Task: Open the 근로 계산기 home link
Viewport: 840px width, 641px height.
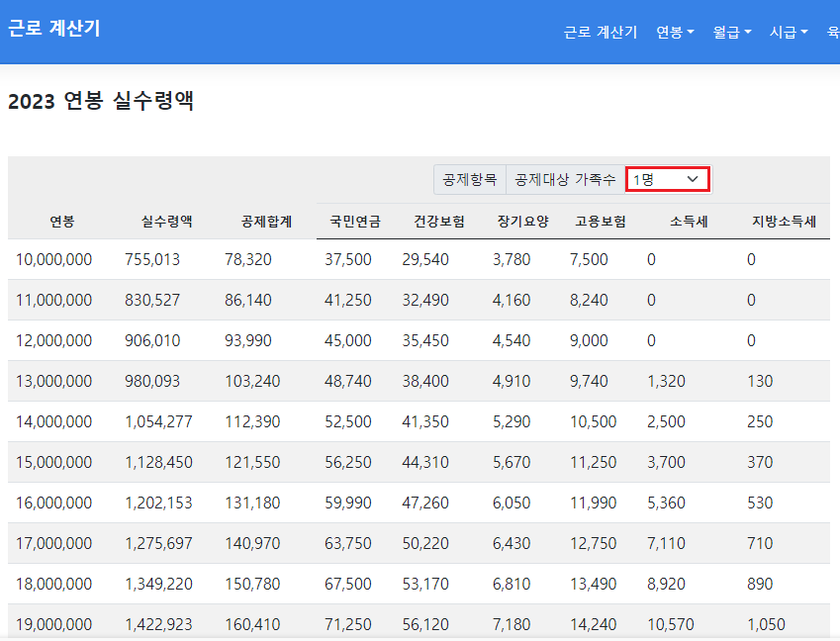Action: coord(53,30)
